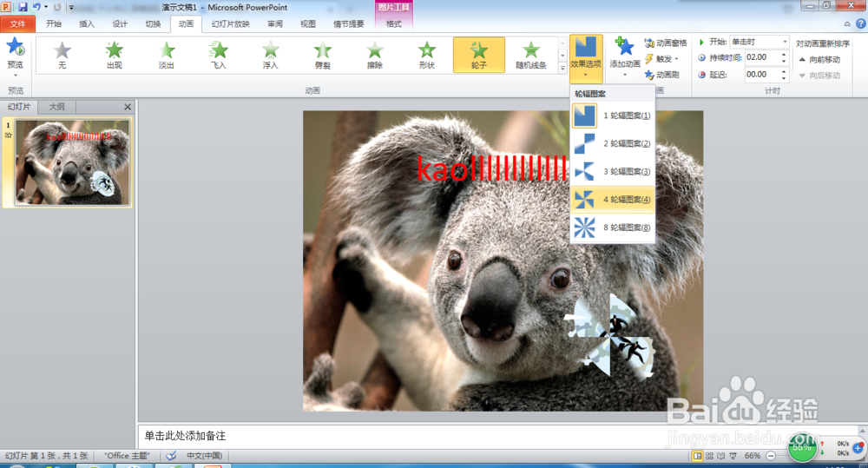Apply the Float In (浮入) animation
The image size is (868, 468).
point(270,55)
